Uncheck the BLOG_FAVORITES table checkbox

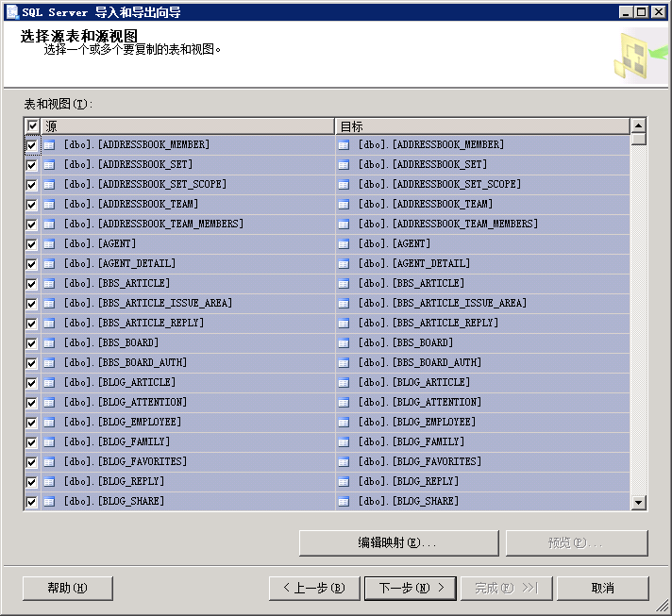(32, 462)
